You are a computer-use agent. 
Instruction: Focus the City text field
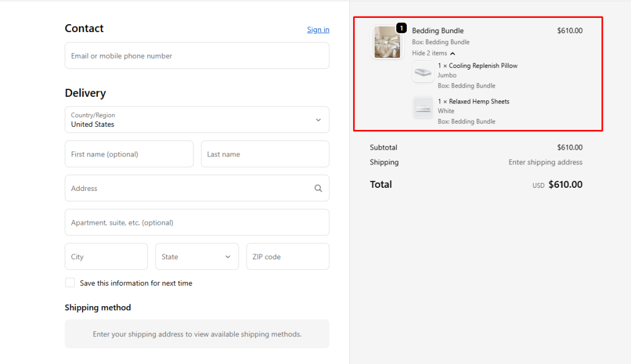point(106,257)
